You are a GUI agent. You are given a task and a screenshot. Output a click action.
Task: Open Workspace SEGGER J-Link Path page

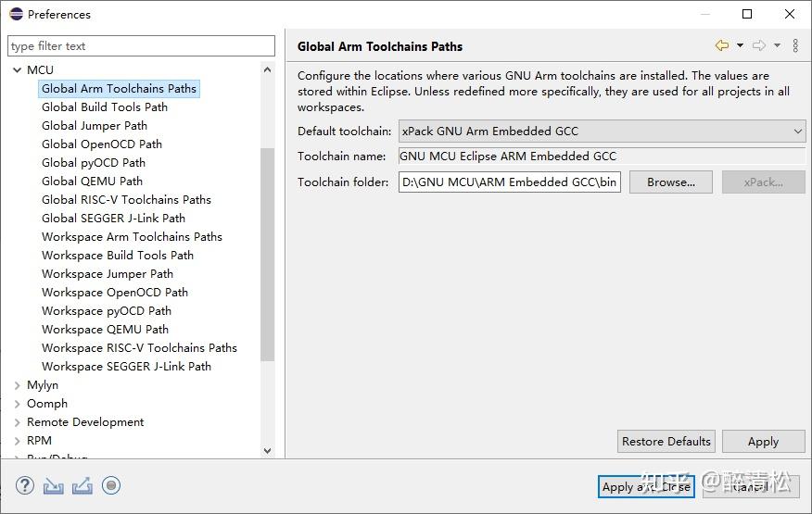click(126, 367)
